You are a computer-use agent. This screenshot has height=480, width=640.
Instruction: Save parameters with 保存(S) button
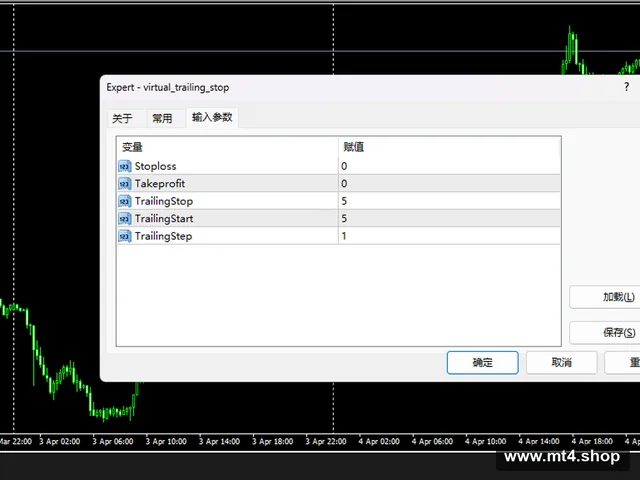(x=604, y=333)
